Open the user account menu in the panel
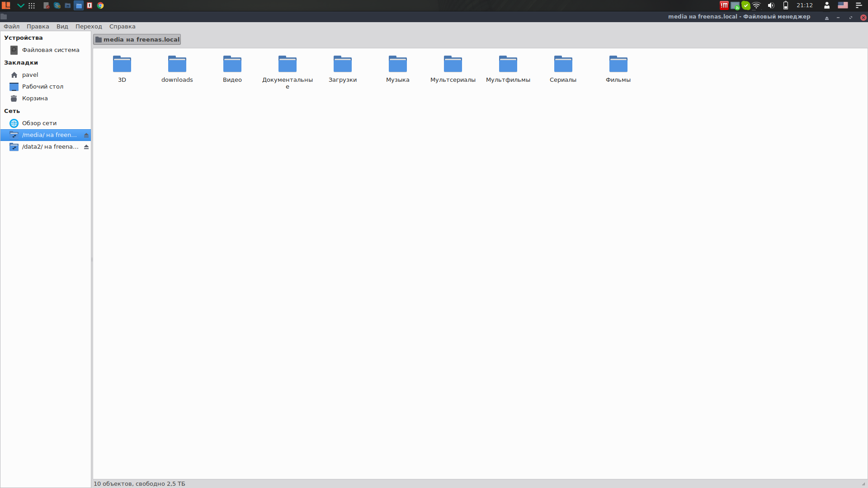 826,5
